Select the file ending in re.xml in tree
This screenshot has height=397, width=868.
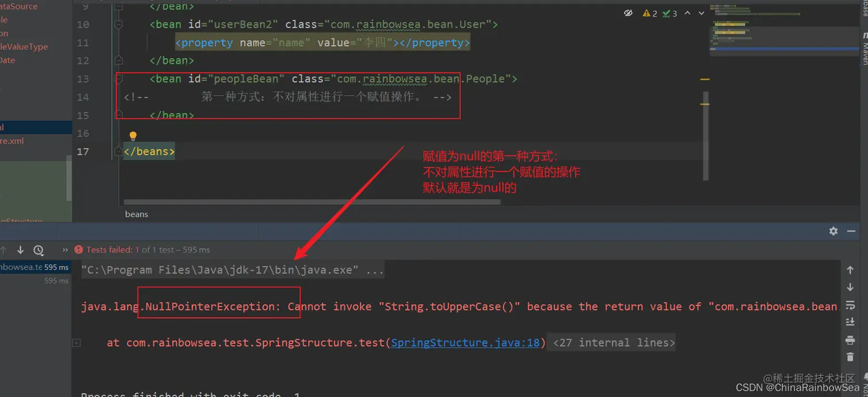[x=12, y=141]
